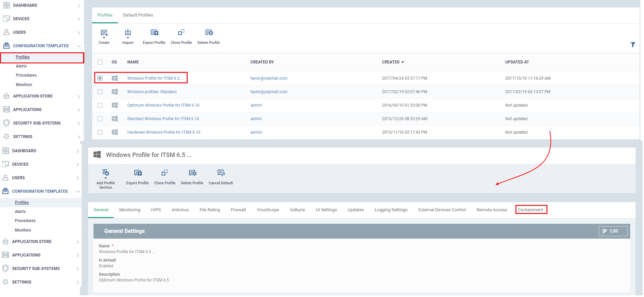
Task: Click Export Profile icon in top toolbar
Action: (154, 32)
